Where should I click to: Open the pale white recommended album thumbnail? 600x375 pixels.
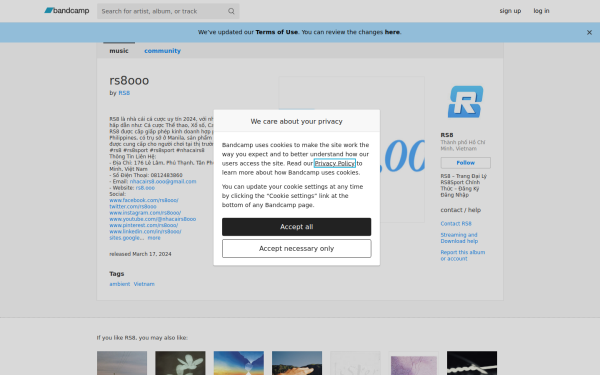(355, 363)
